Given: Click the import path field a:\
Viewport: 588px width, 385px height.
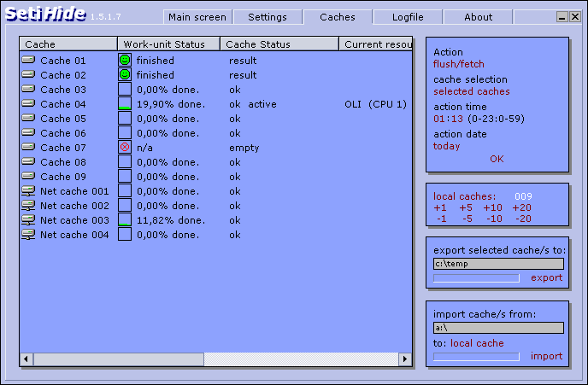Looking at the screenshot, I should click(x=498, y=328).
